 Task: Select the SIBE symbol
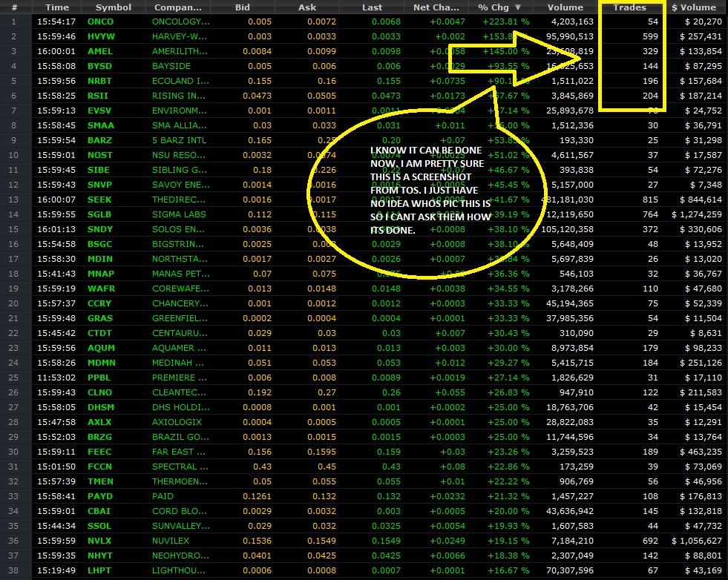[99, 170]
